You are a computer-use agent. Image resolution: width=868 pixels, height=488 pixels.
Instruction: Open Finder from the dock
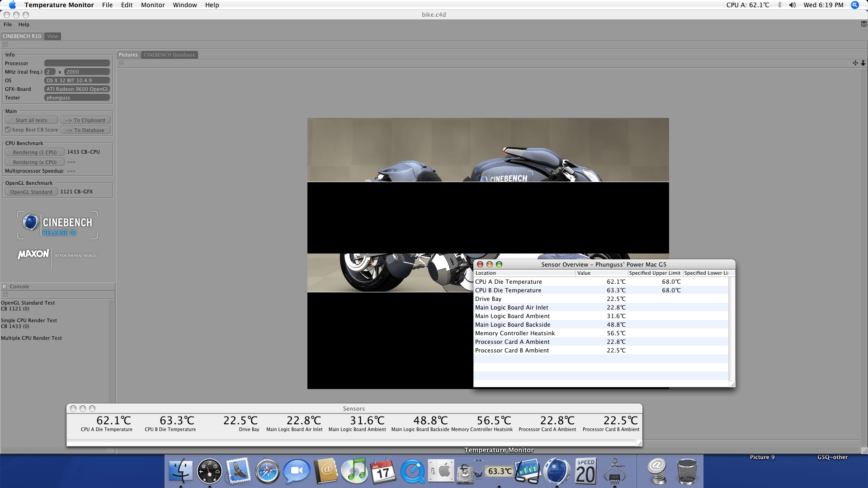181,471
